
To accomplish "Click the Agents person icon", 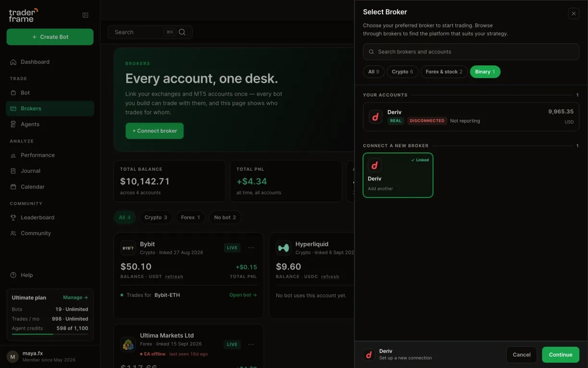I will 13,124.
